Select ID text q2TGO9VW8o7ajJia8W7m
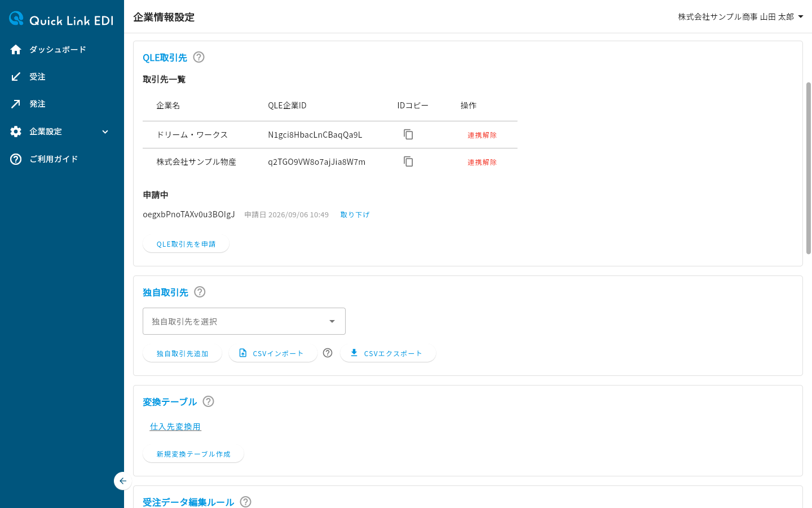The width and height of the screenshot is (812, 508). click(x=316, y=162)
